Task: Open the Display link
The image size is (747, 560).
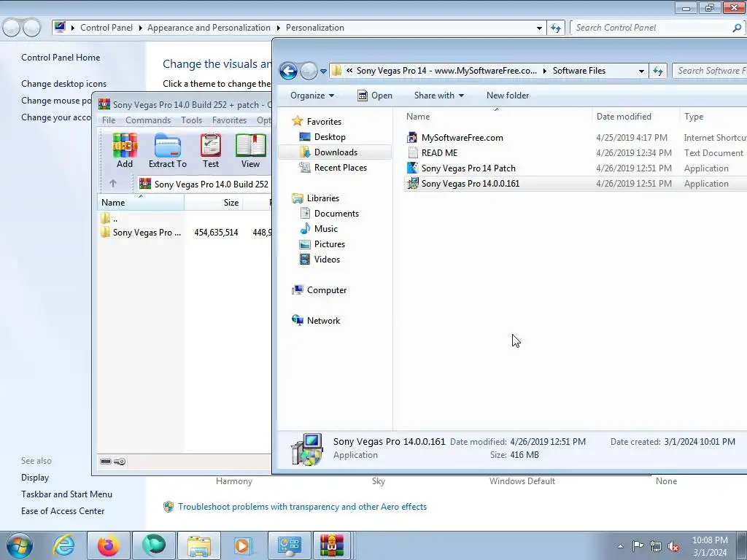Action: pos(35,477)
